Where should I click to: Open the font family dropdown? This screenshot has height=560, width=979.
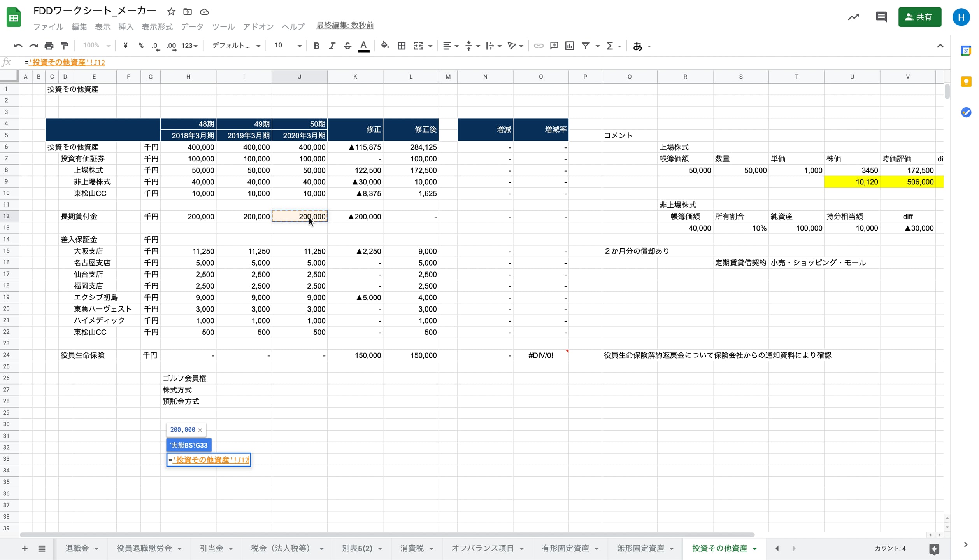(236, 46)
